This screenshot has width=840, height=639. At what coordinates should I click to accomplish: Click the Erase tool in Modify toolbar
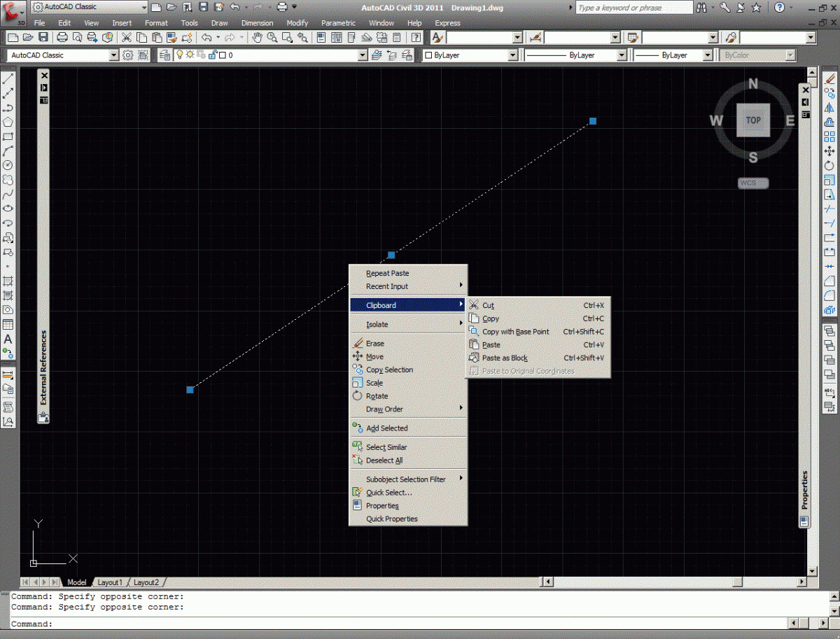[829, 79]
